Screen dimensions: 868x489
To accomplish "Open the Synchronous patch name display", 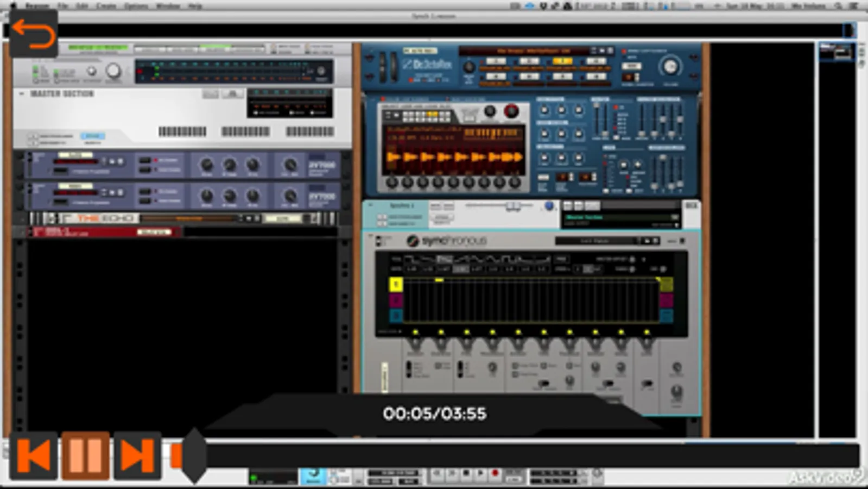I will (x=596, y=240).
